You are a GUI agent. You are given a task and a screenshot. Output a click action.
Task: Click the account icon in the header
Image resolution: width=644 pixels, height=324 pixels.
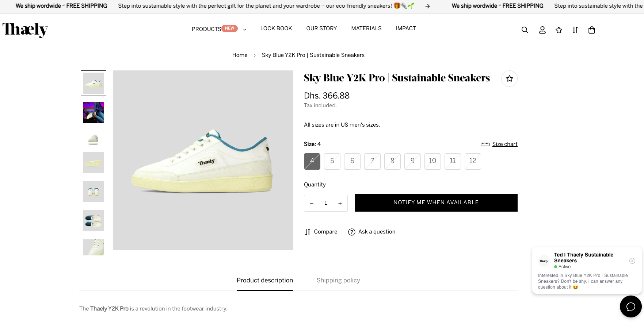[542, 30]
